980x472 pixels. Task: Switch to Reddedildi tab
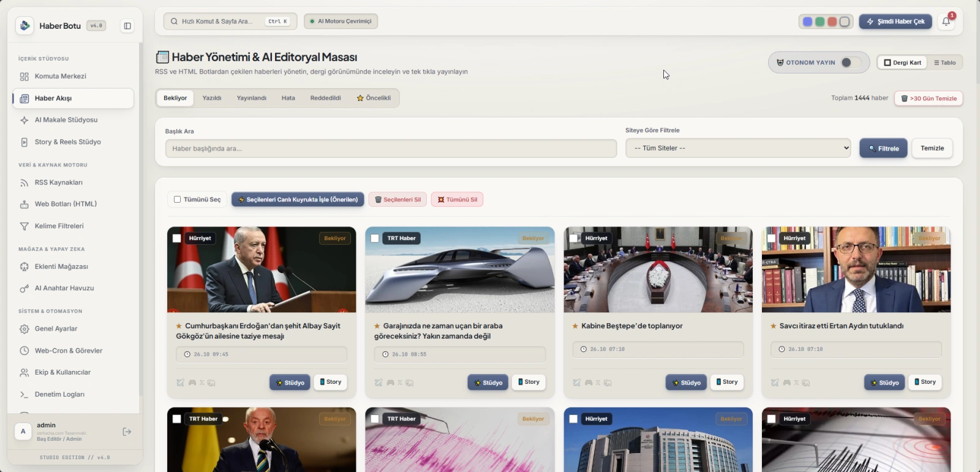pyautogui.click(x=325, y=98)
